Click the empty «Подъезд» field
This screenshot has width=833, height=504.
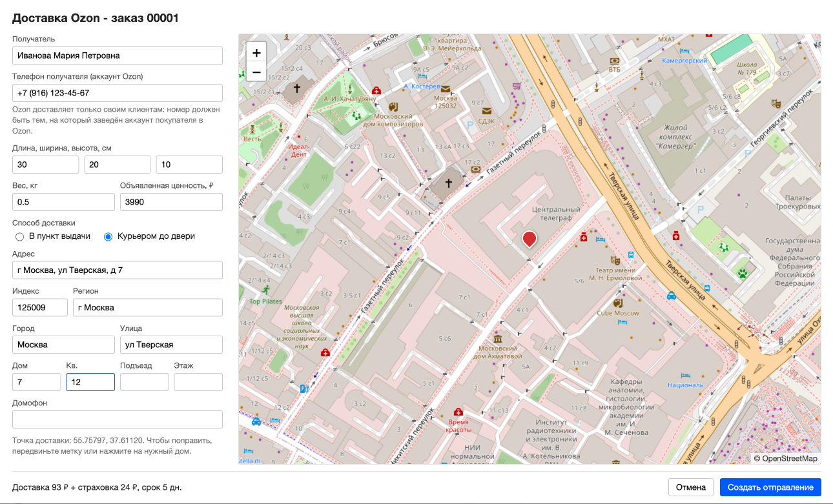145,382
